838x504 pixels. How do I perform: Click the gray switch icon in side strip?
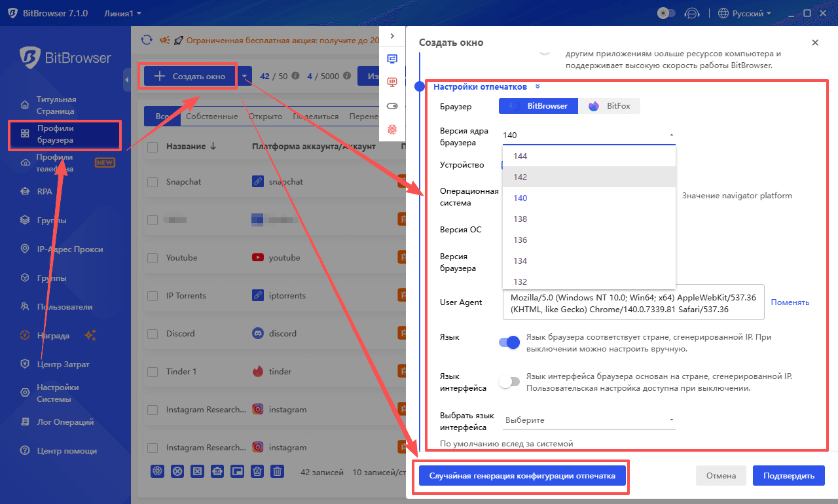392,106
